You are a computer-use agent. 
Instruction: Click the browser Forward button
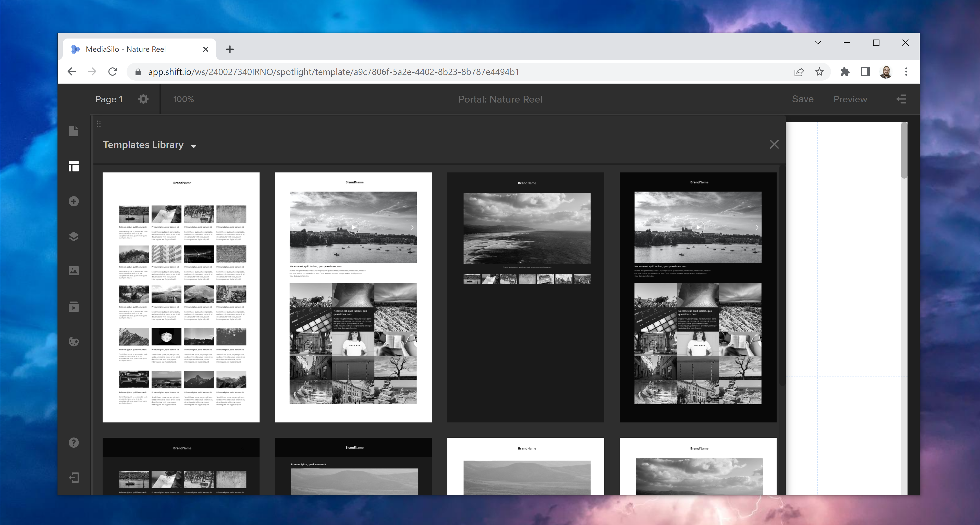coord(92,72)
